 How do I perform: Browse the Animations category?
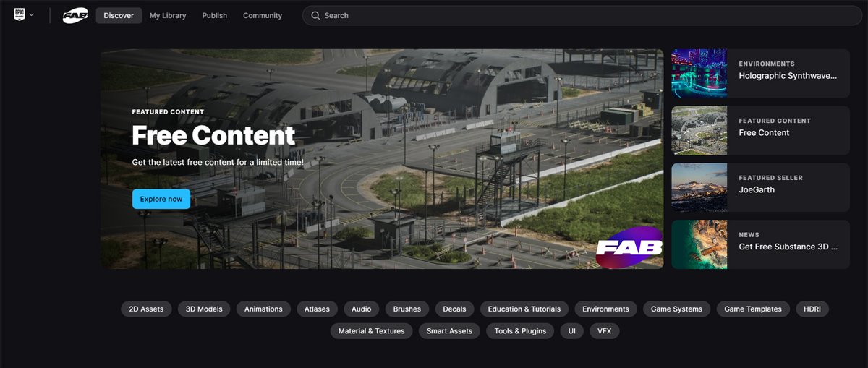263,309
